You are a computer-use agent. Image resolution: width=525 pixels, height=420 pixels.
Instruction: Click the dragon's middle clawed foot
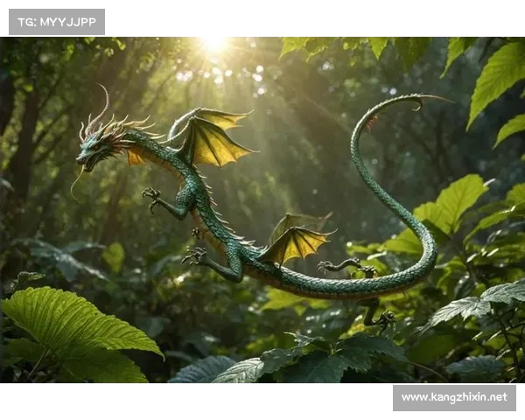point(194,255)
